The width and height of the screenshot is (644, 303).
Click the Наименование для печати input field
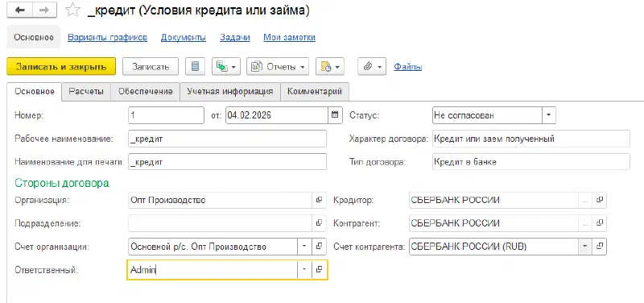[227, 161]
